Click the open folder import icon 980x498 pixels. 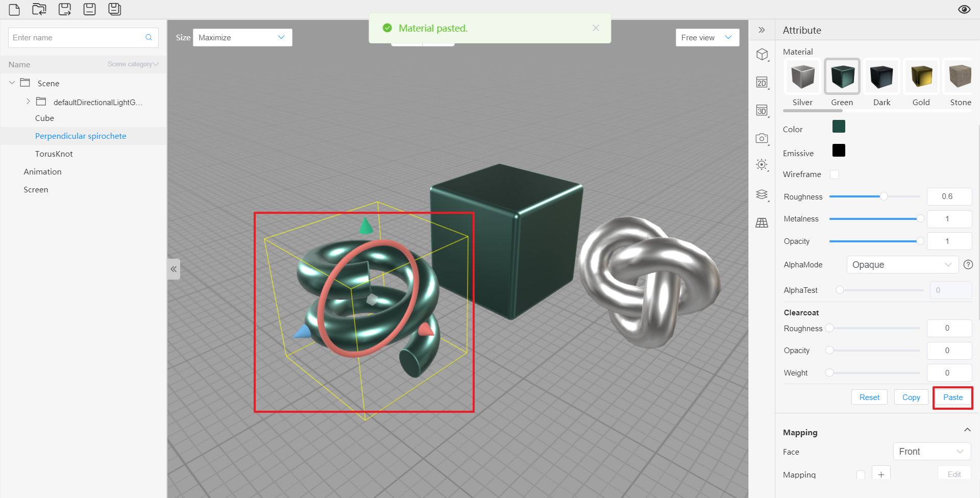[x=39, y=9]
